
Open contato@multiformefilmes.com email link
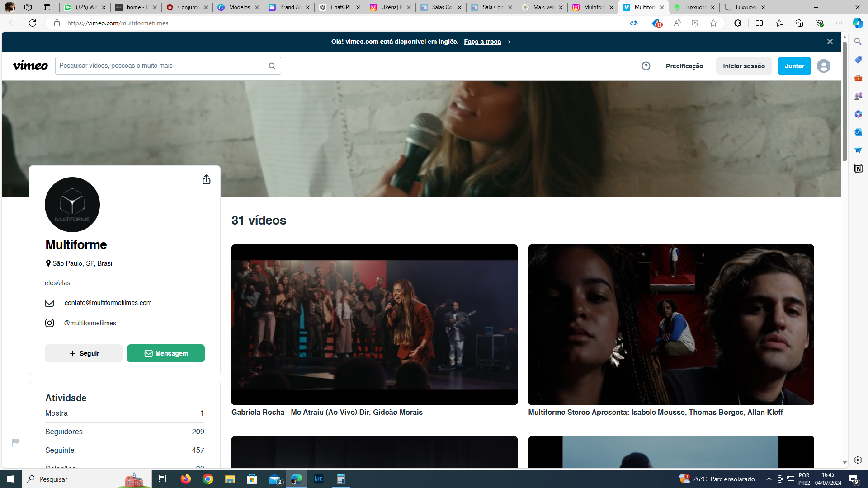coord(108,303)
